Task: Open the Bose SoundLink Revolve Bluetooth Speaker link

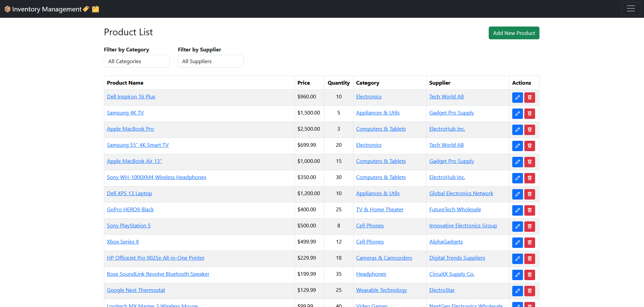Action: (x=158, y=274)
